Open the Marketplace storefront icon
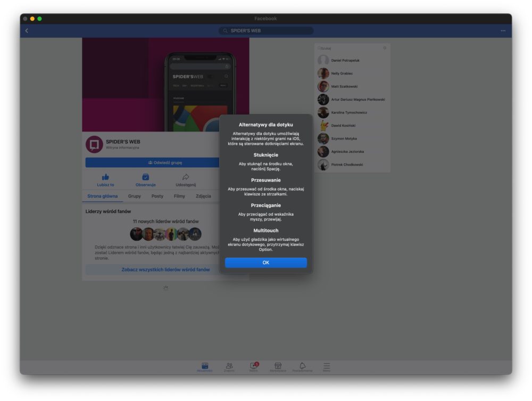The width and height of the screenshot is (532, 401). [278, 366]
